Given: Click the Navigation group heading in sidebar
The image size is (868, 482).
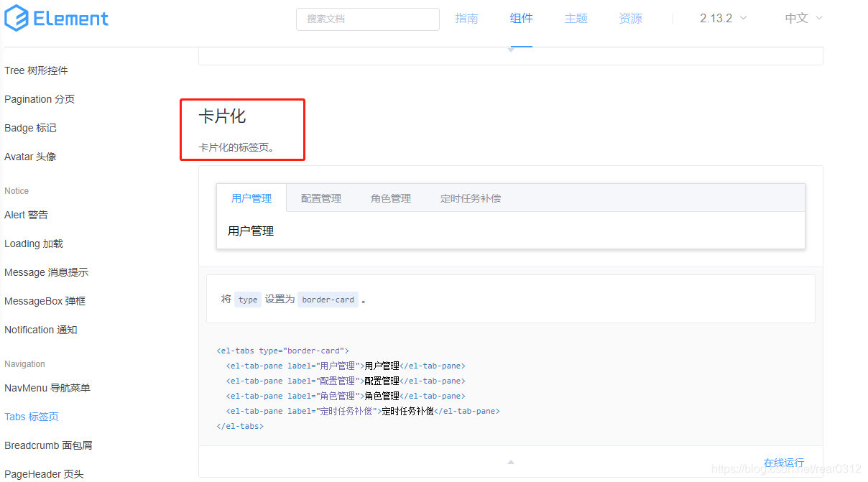Looking at the screenshot, I should (x=24, y=364).
